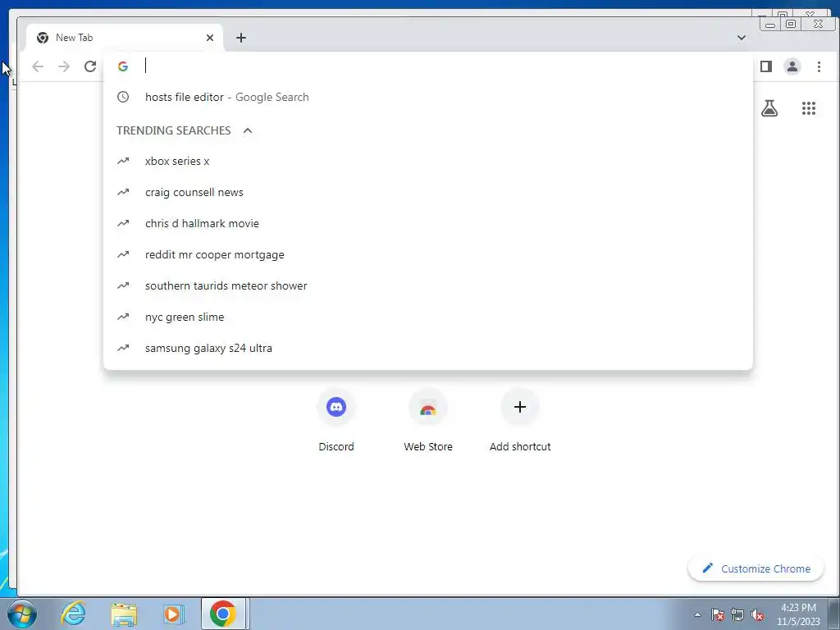The width and height of the screenshot is (840, 630).
Task: Click the browser forward arrow
Action: (64, 66)
